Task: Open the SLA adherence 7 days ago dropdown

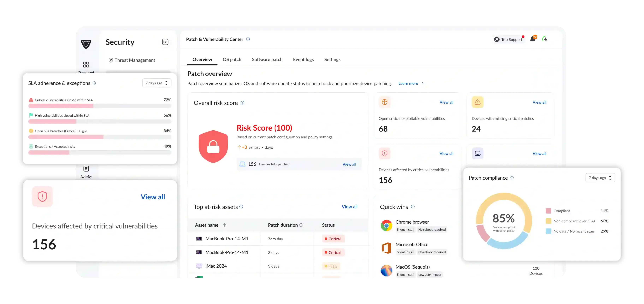Action: [157, 83]
